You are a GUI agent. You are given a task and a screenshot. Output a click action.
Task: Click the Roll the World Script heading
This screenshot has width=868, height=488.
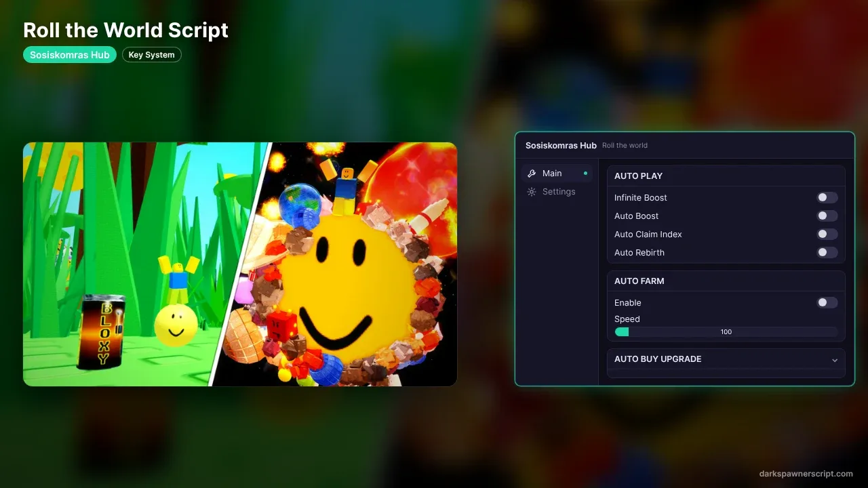[x=125, y=30]
